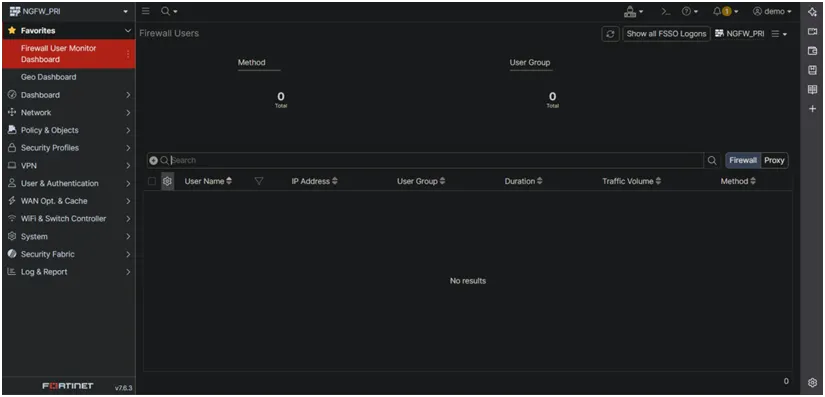This screenshot has width=825, height=397.
Task: Expand Log & Report menu
Action: coord(69,272)
